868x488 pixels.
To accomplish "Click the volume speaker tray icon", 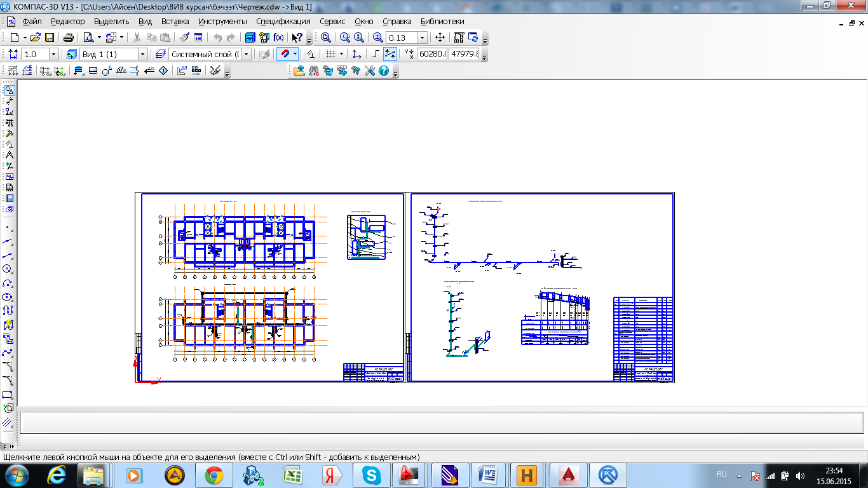I will [799, 475].
